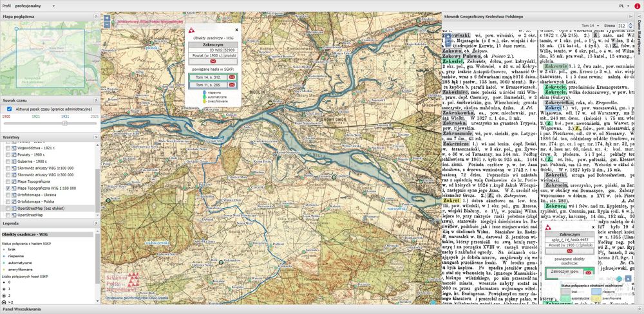The width and height of the screenshot is (644, 314).
Task: Click the 1921 year label on time slider
Action: [37, 116]
